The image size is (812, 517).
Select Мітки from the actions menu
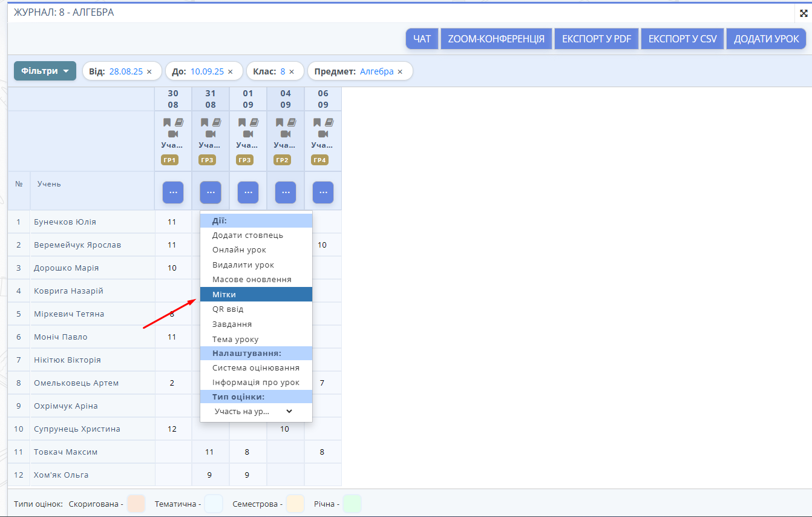pyautogui.click(x=256, y=294)
